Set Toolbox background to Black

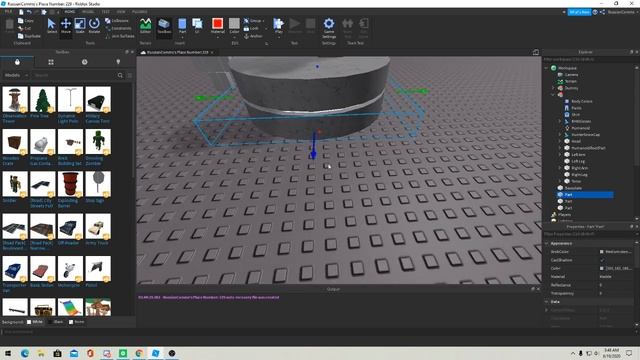tap(56, 322)
